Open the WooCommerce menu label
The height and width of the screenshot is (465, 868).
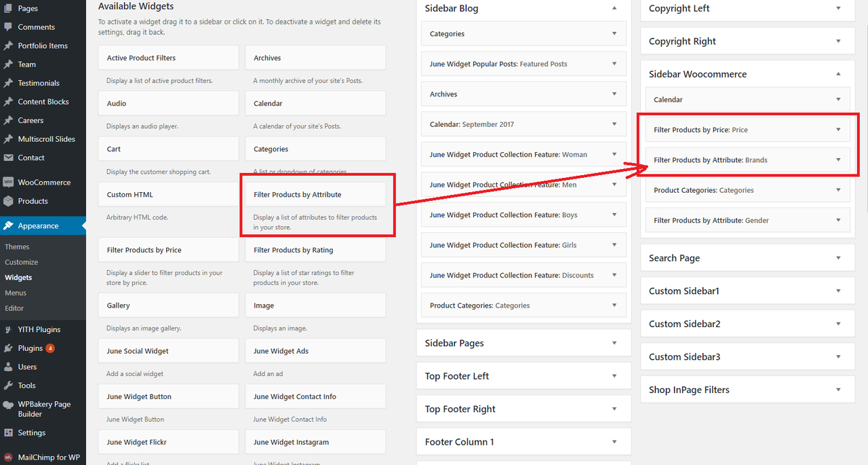[x=44, y=182]
